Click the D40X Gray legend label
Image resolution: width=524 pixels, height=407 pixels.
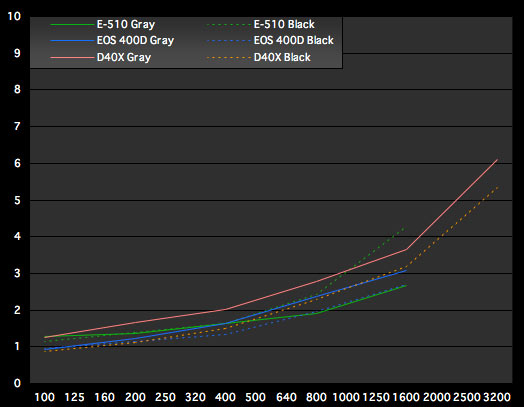point(124,57)
